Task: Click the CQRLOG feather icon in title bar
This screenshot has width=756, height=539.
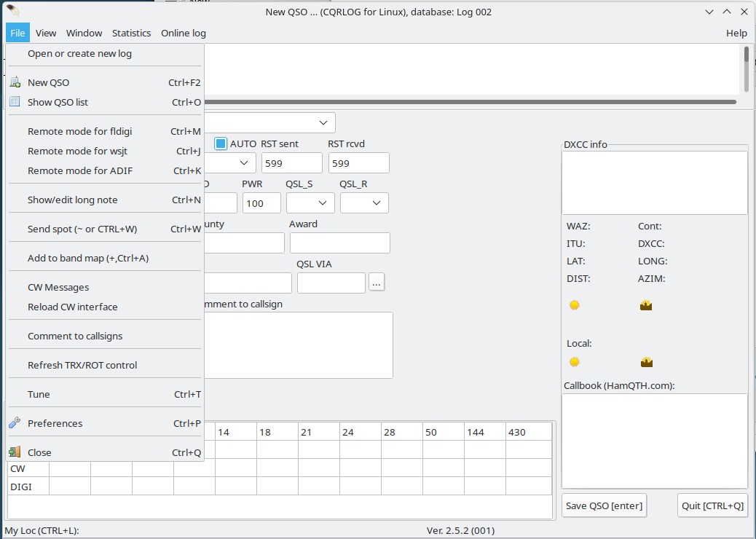Action: coord(13,11)
